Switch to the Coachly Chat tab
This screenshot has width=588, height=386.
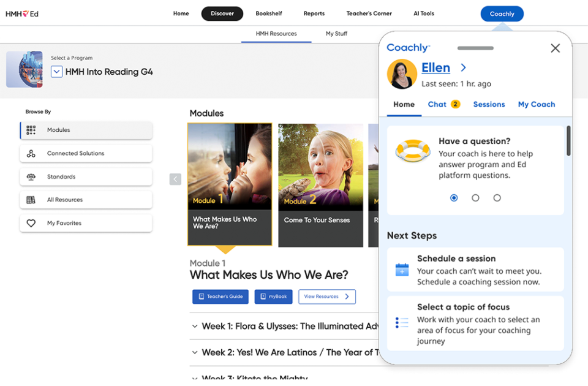click(443, 105)
